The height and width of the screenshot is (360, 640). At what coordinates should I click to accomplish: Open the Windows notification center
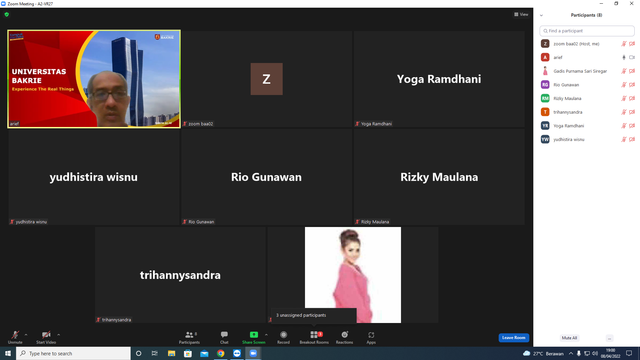pos(629,353)
